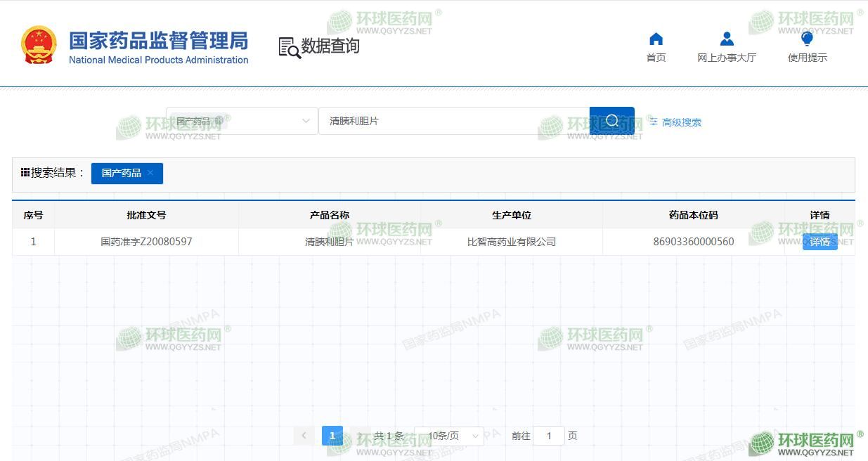Click the 详情 button in row 1

coord(820,242)
